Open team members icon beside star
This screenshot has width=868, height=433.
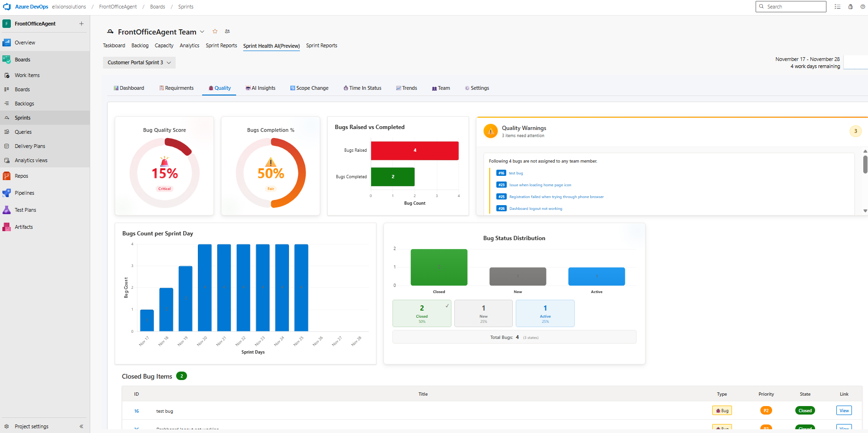(227, 31)
